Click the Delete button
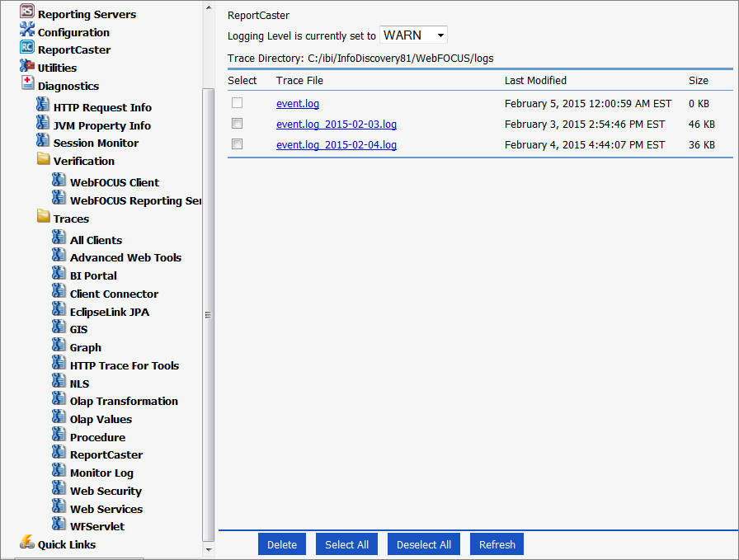Screen dimensions: 739x560 (282, 544)
